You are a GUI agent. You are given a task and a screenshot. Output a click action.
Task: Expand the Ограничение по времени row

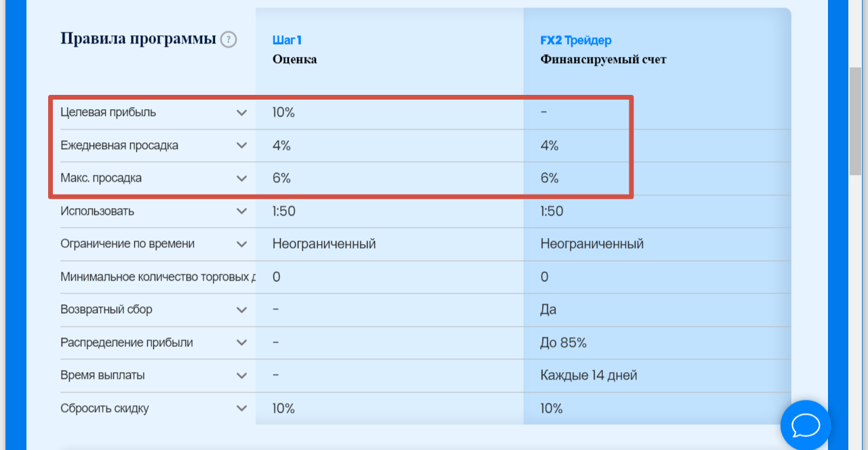pyautogui.click(x=241, y=243)
